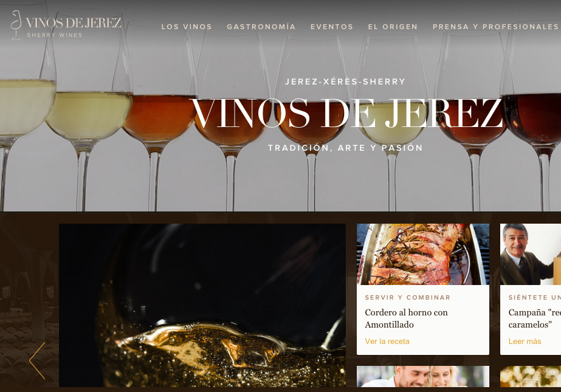Go to the Eventos section
Image resolution: width=561 pixels, height=392 pixels.
[332, 27]
